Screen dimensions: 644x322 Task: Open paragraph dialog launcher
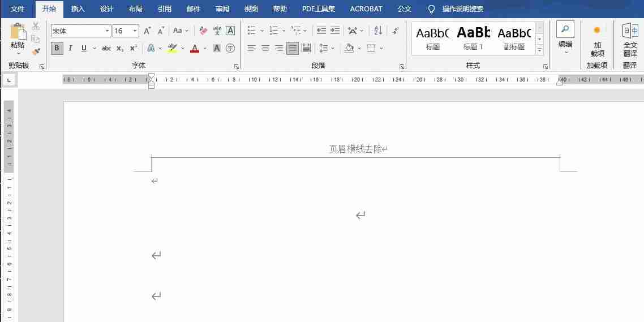pos(402,66)
